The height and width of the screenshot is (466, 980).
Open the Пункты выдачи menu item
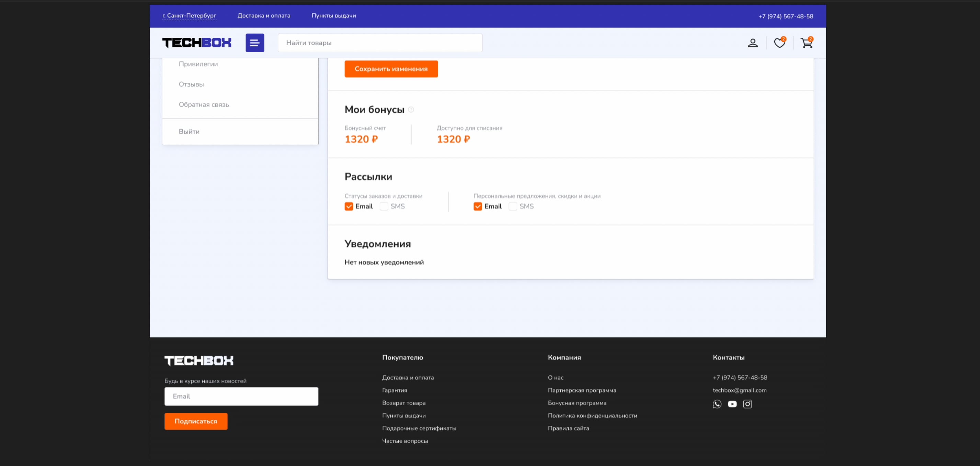[334, 15]
